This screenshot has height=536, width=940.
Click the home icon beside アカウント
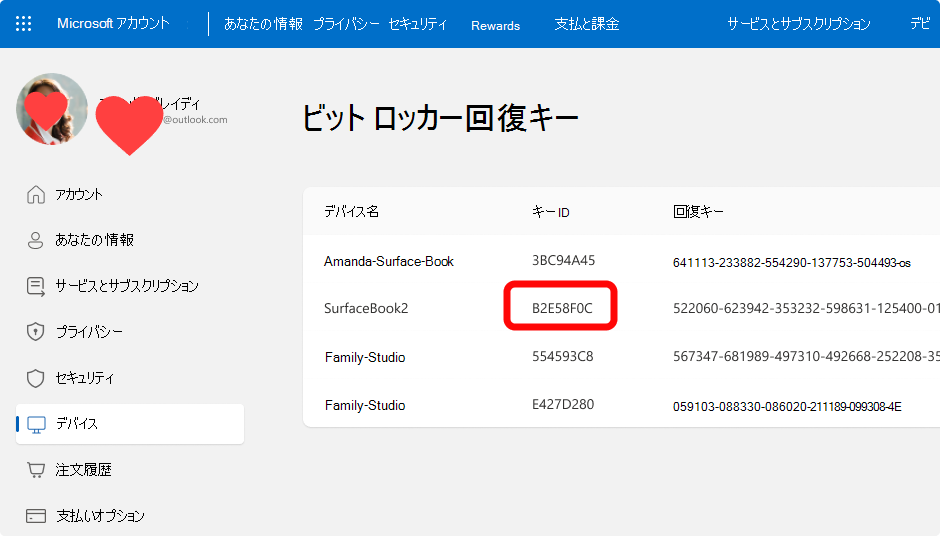point(36,194)
